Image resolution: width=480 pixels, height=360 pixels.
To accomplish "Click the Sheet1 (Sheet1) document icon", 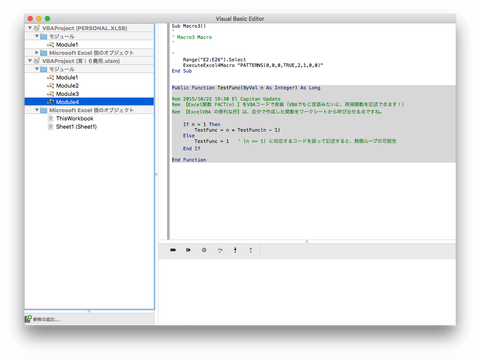I will click(x=51, y=127).
